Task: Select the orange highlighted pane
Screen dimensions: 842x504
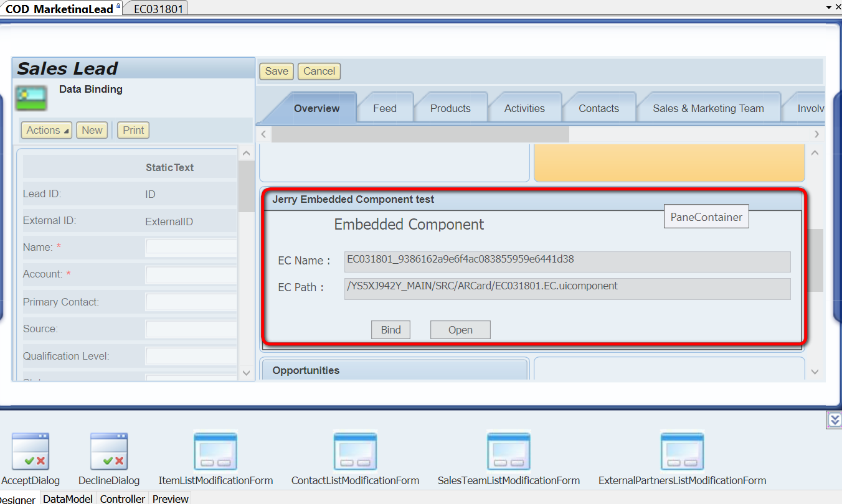Action: coord(669,162)
